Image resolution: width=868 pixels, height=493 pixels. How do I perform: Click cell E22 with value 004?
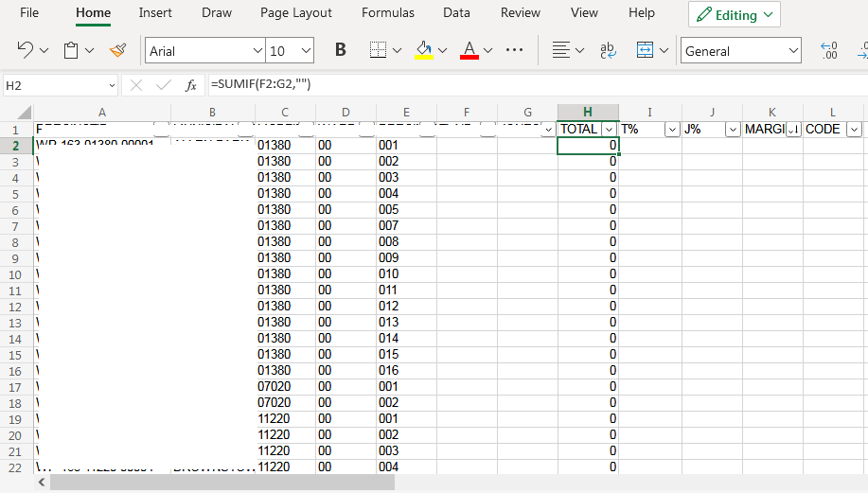[406, 467]
